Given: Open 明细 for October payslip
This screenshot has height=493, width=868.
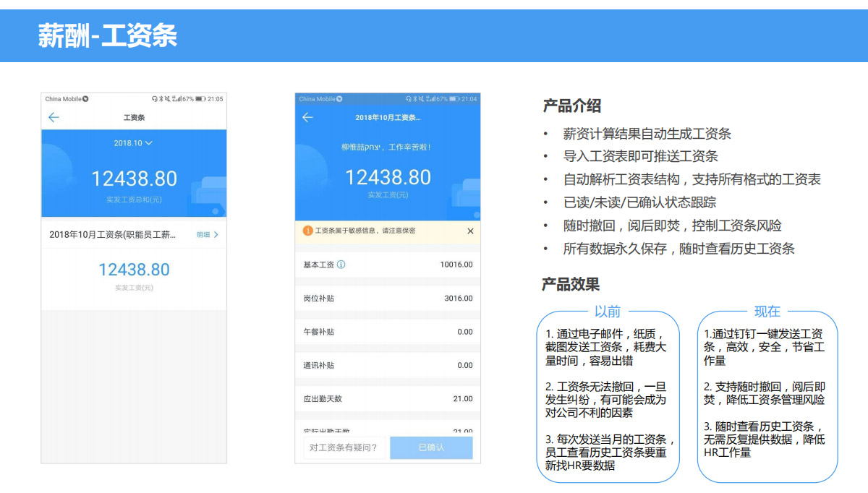Looking at the screenshot, I should click(203, 235).
